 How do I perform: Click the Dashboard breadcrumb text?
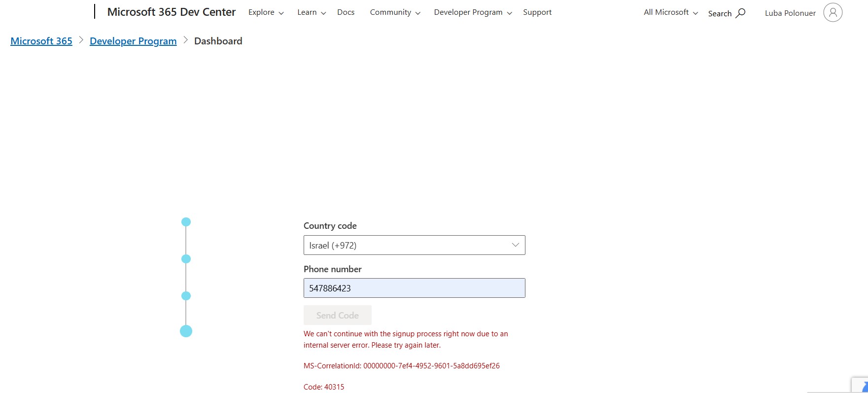click(x=218, y=41)
